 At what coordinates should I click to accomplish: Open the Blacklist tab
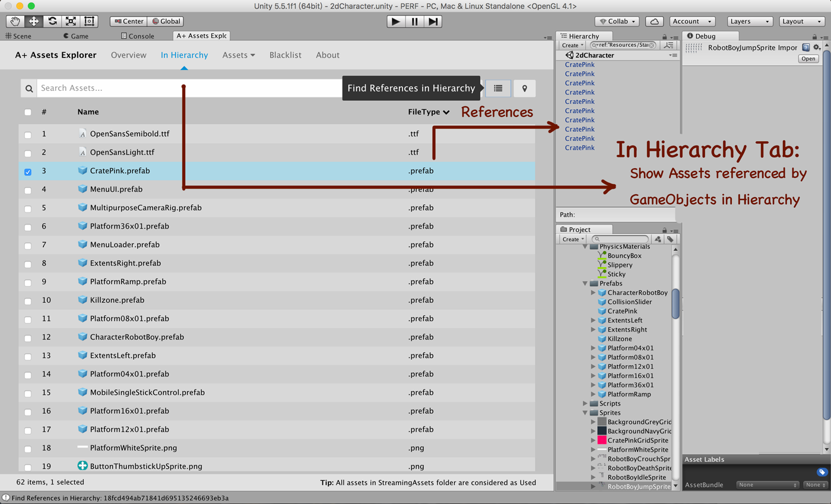286,55
